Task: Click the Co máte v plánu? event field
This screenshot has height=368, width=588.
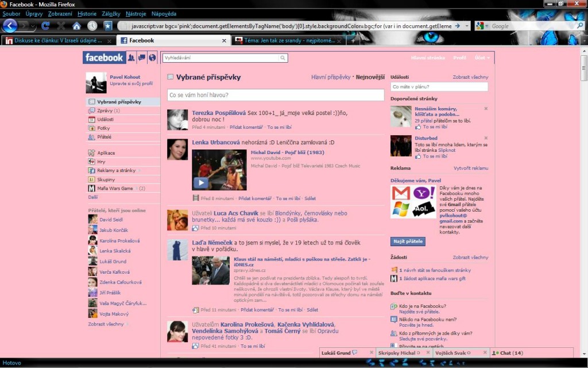Action: tap(439, 87)
